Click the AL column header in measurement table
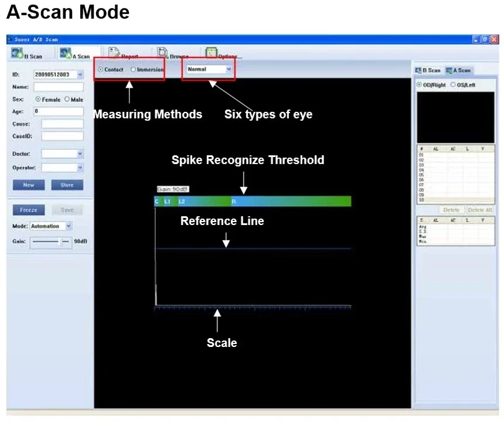 pos(435,149)
